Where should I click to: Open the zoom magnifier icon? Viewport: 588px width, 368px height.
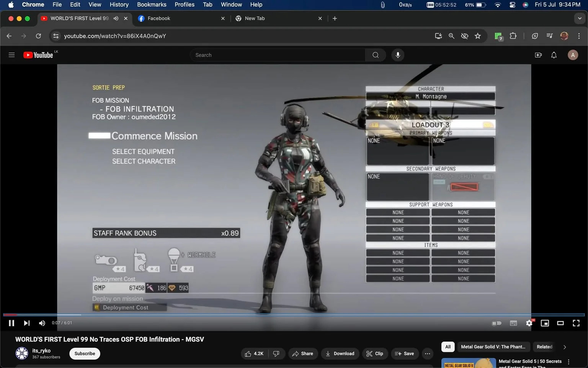(x=451, y=36)
